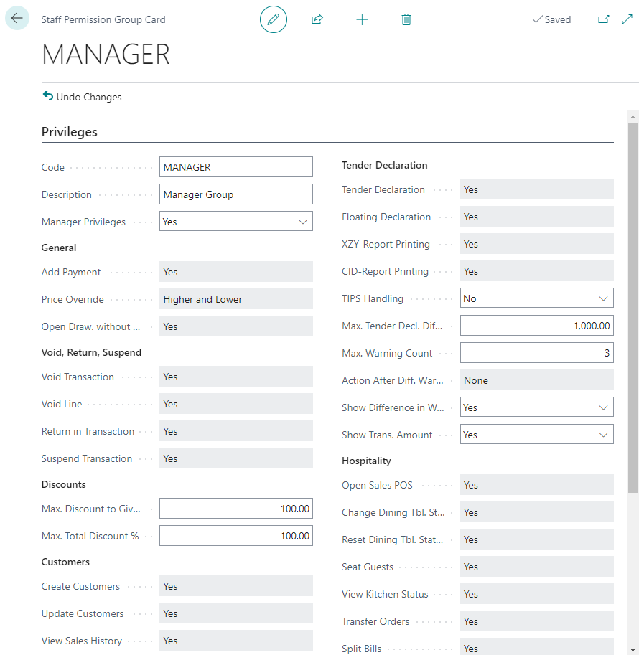Select Reset Dining Tbl. Status value

tap(536, 539)
